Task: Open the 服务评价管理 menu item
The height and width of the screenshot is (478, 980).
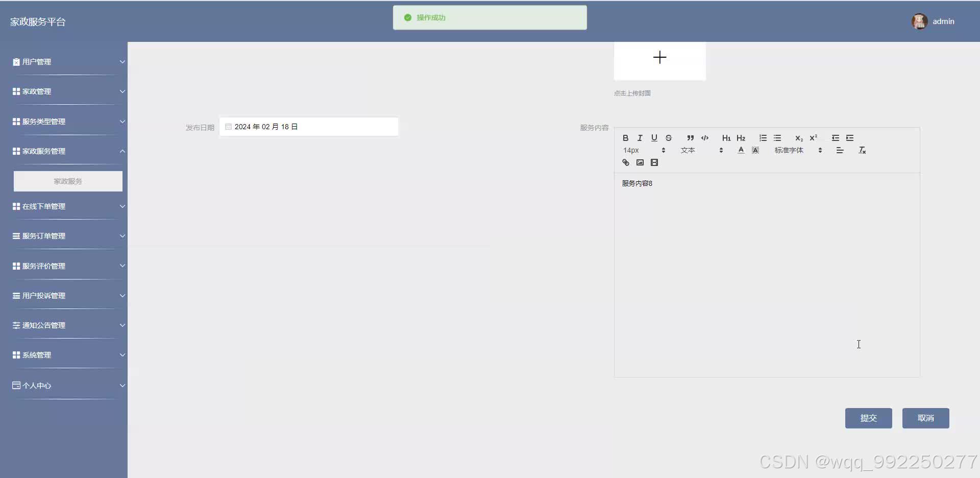Action: [69, 266]
